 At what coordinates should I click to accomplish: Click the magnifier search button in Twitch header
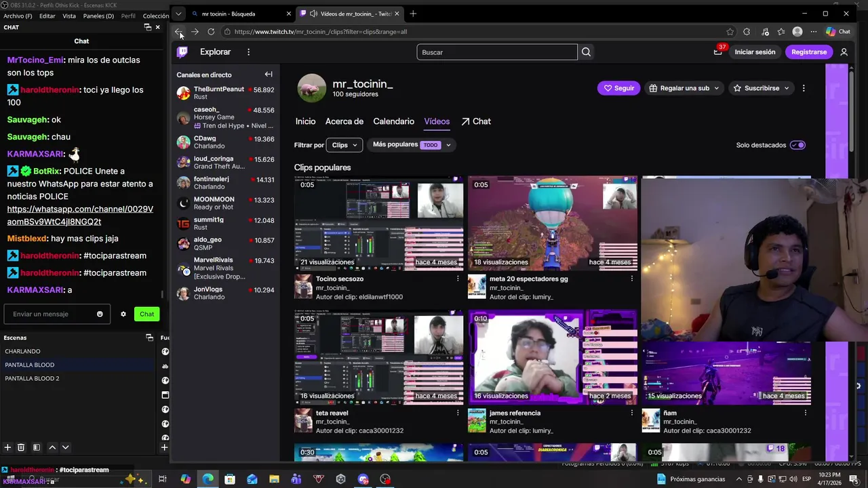pos(586,52)
